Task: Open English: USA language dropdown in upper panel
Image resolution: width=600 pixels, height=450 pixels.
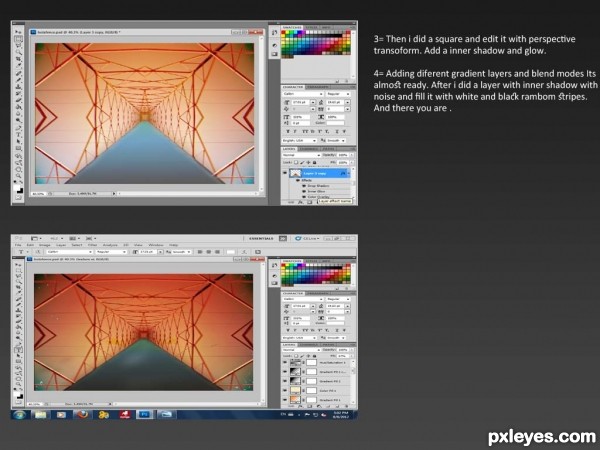Action: [300, 140]
